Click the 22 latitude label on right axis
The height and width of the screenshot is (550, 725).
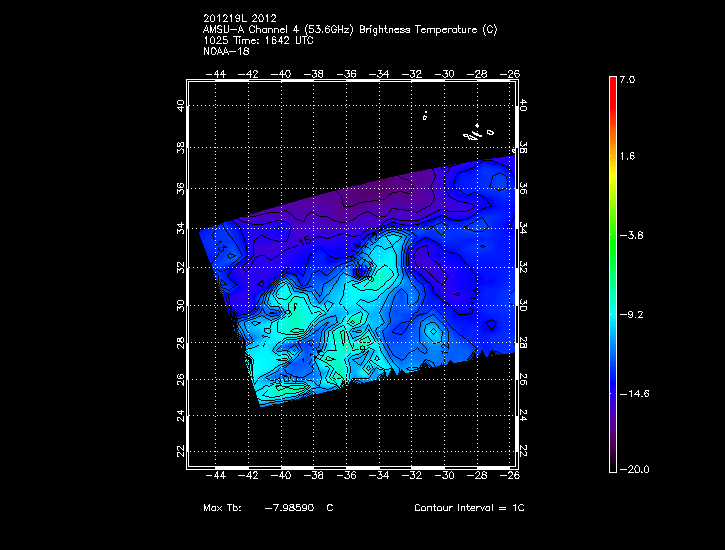pos(524,451)
